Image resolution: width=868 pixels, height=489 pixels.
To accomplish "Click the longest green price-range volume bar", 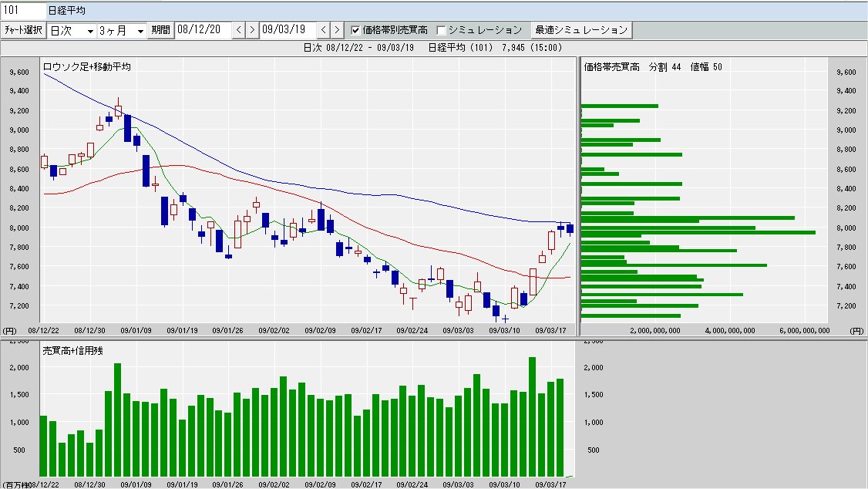I will (x=698, y=232).
